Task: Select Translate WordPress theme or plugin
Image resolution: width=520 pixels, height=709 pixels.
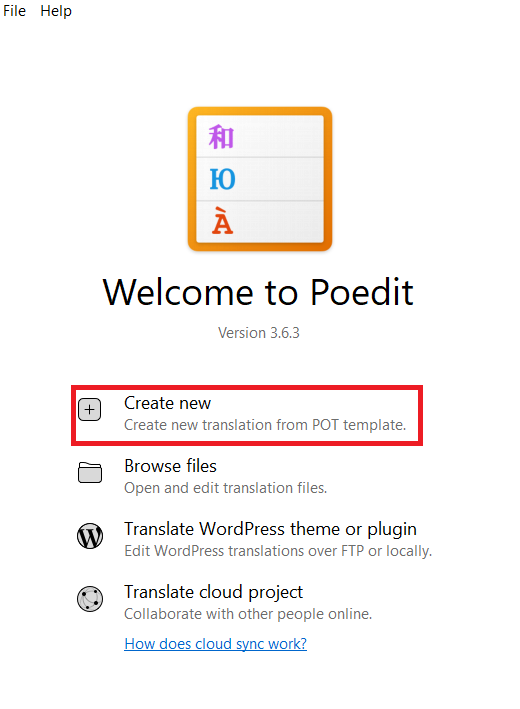Action: [270, 529]
